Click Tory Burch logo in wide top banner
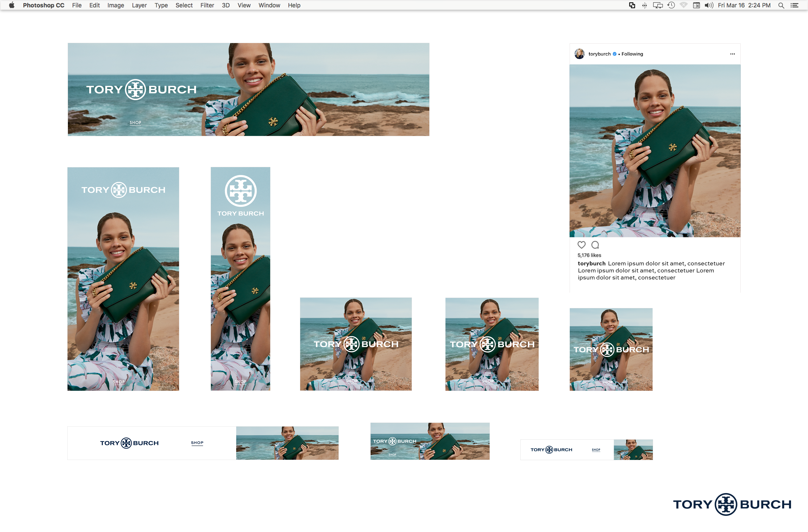808x532 pixels. pos(141,90)
